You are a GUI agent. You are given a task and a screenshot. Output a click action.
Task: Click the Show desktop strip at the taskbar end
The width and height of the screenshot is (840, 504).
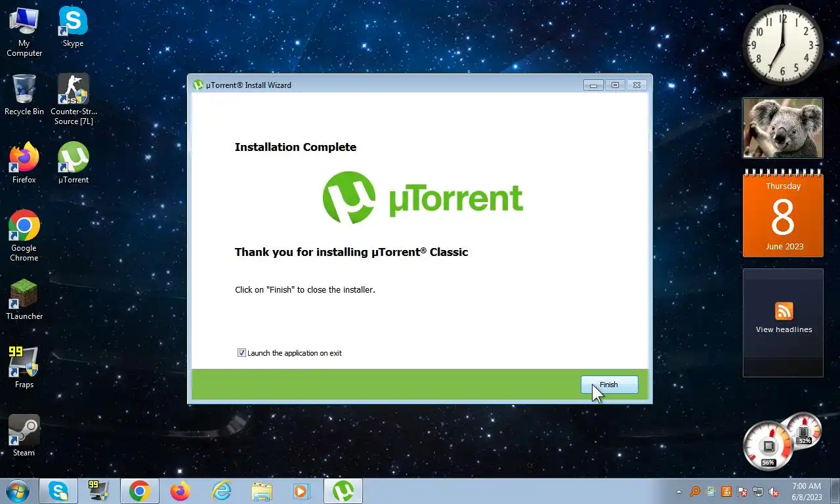point(835,492)
